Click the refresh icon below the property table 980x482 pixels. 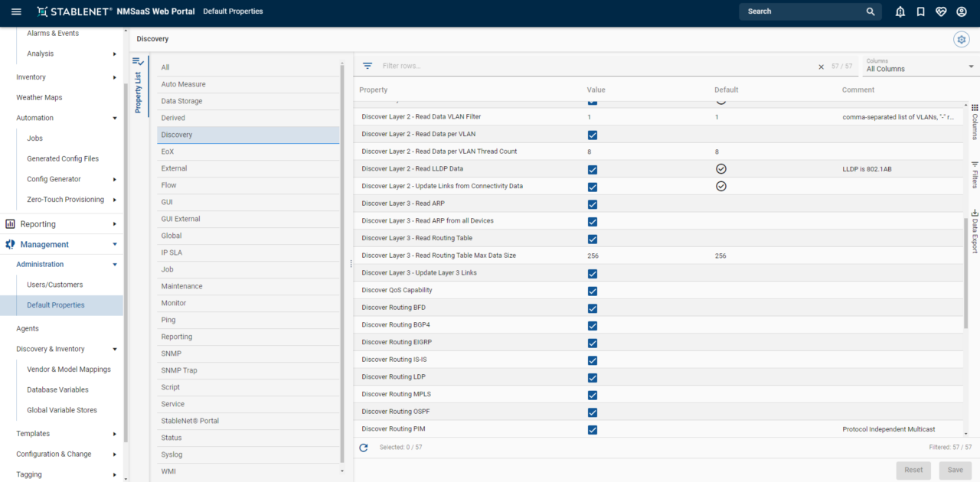click(x=364, y=448)
